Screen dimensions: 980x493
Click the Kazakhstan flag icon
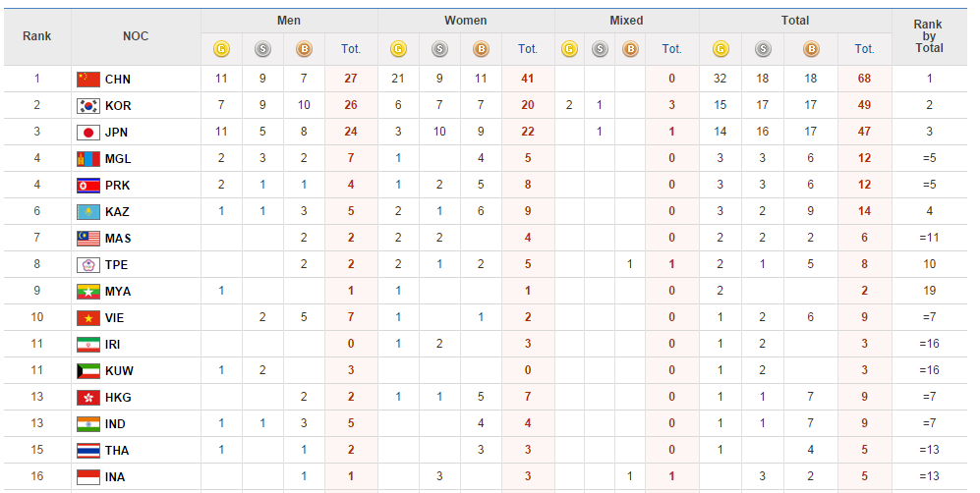pyautogui.click(x=88, y=212)
